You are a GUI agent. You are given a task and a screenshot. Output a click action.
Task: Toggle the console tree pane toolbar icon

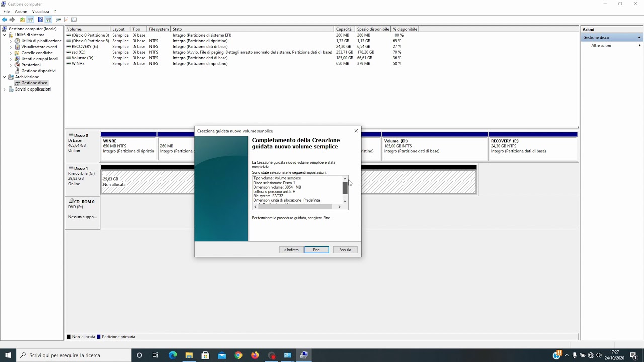tap(31, 20)
